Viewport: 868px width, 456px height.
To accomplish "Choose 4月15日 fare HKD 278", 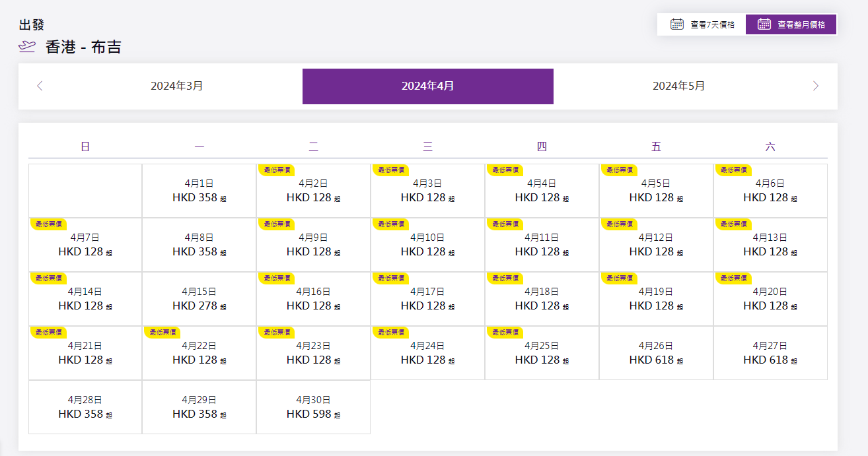I will click(199, 299).
